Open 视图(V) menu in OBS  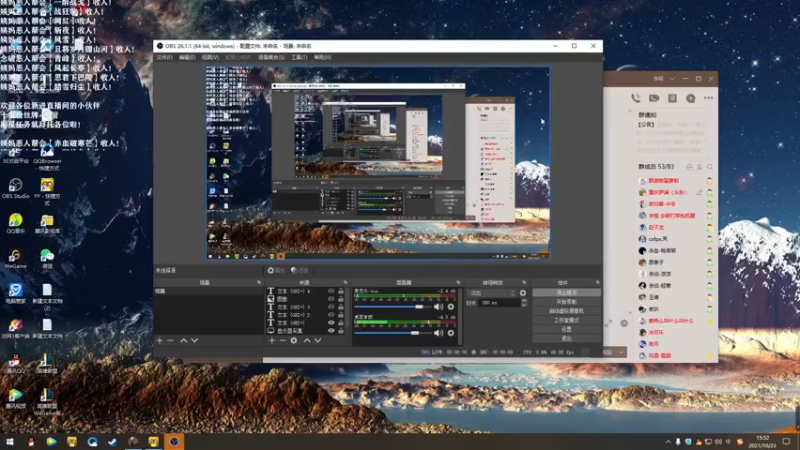click(x=210, y=58)
